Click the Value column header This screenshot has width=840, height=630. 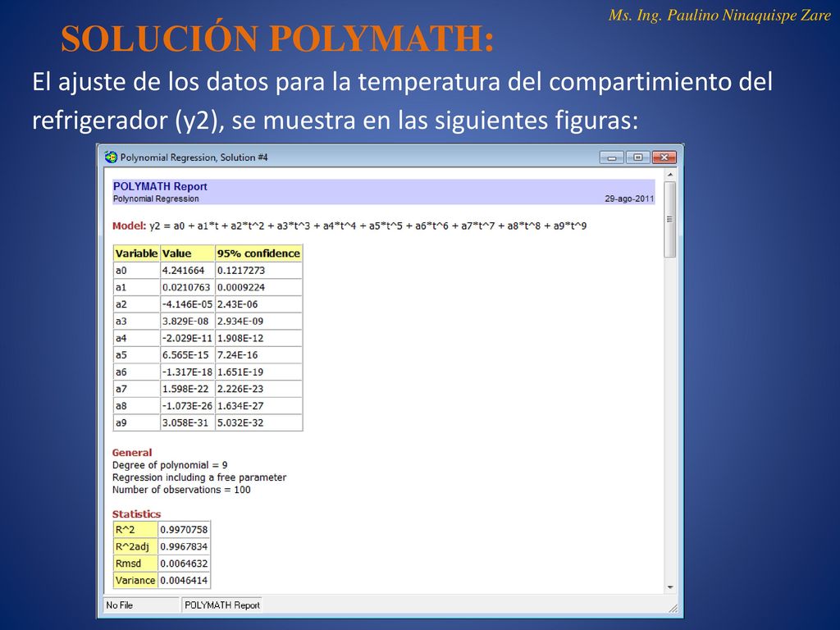[x=188, y=253]
